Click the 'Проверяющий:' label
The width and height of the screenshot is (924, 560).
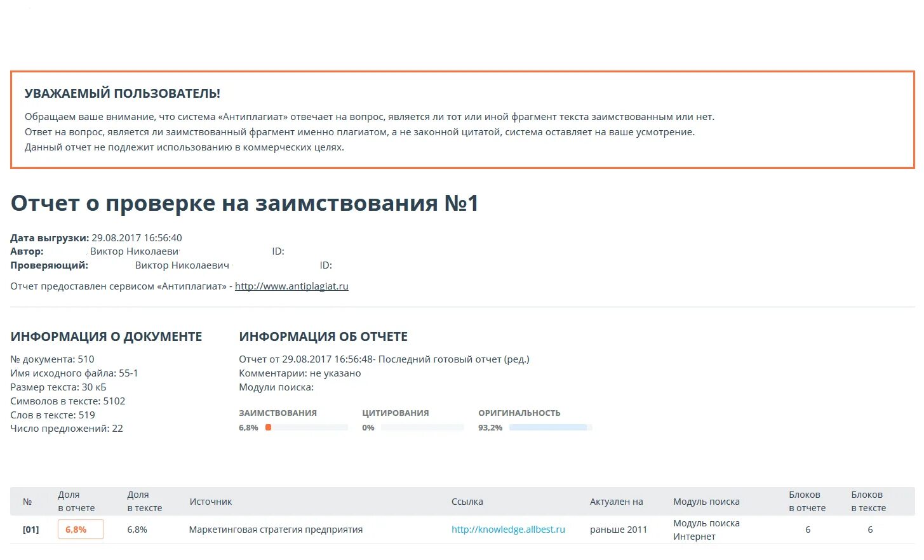(49, 265)
